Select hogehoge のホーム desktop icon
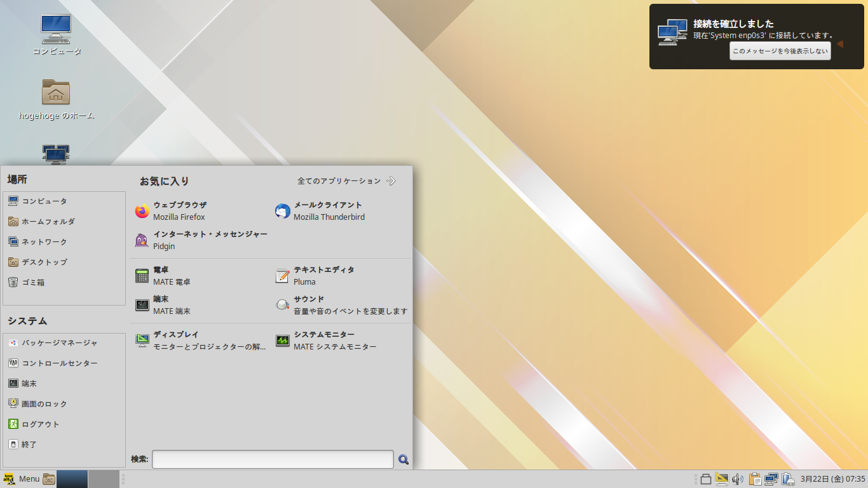868x488 pixels. click(57, 100)
